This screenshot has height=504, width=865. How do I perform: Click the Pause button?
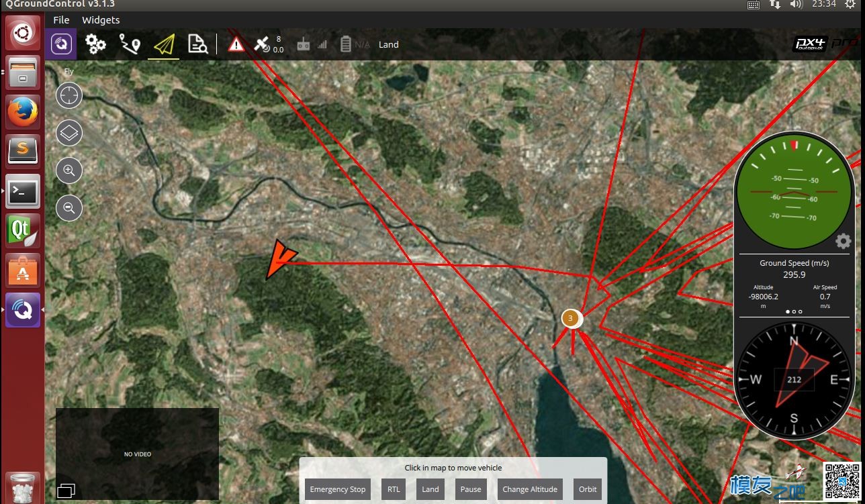tap(471, 489)
